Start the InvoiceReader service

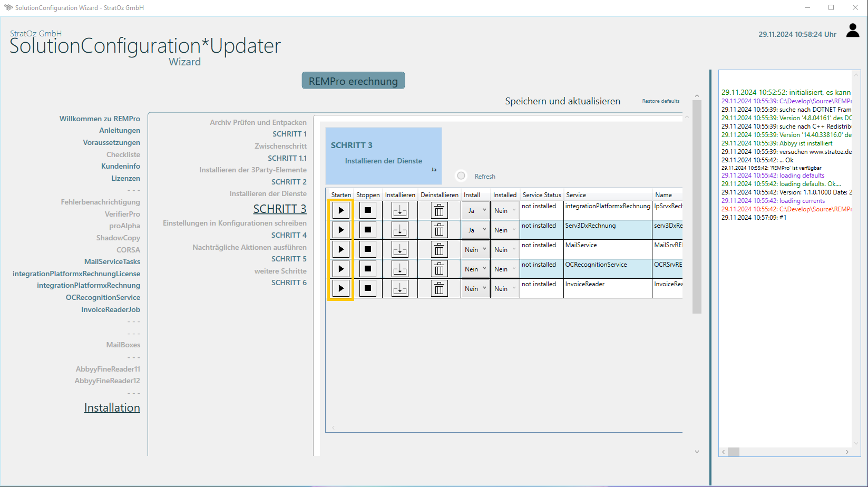pos(341,289)
